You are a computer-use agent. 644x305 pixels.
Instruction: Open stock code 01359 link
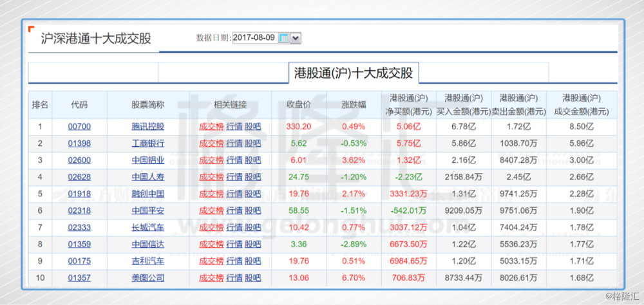click(79, 245)
